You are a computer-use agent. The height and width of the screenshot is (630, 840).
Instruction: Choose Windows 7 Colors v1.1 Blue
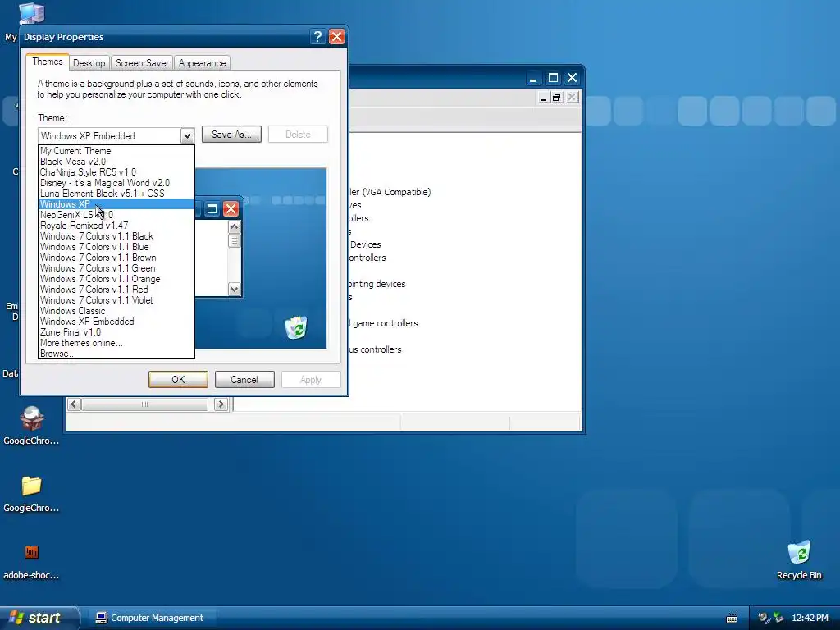coord(116,247)
